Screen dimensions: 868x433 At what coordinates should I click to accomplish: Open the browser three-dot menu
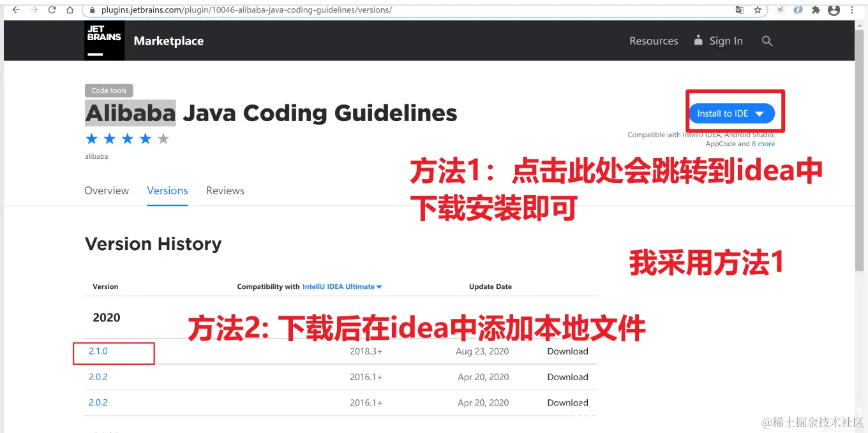[853, 10]
